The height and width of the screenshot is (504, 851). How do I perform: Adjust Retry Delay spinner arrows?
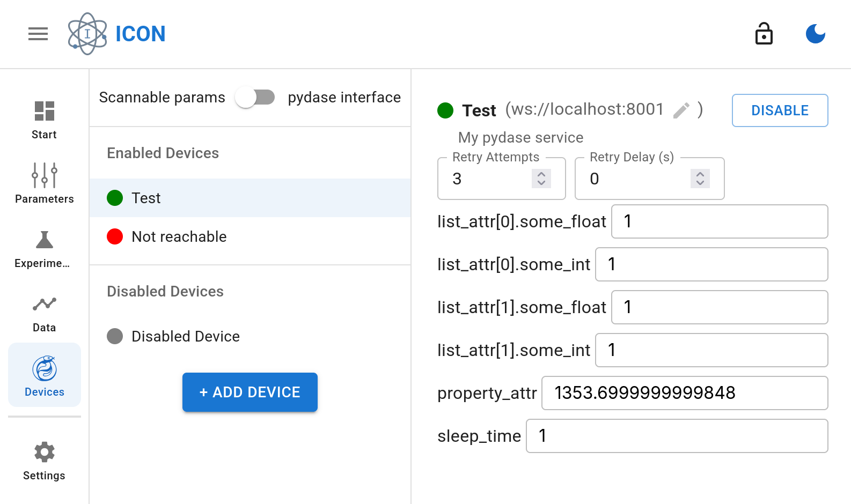[x=700, y=179]
